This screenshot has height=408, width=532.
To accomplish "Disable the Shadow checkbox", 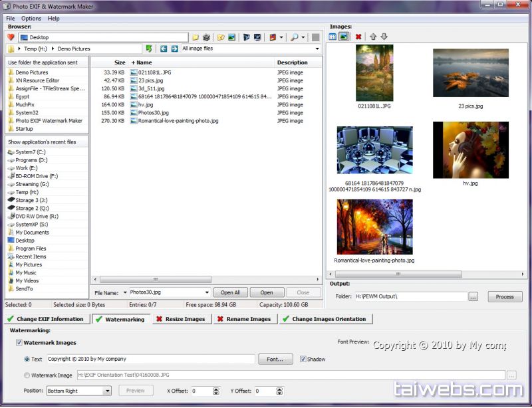I will tap(303, 359).
